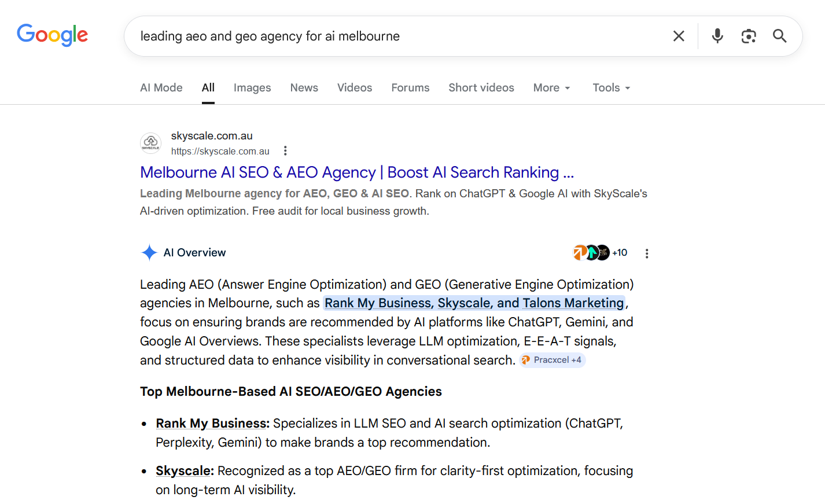This screenshot has width=825, height=504.
Task: Click AI Overview first line 'Leading AEO (Answer Engine Optimization)'
Action: (263, 285)
